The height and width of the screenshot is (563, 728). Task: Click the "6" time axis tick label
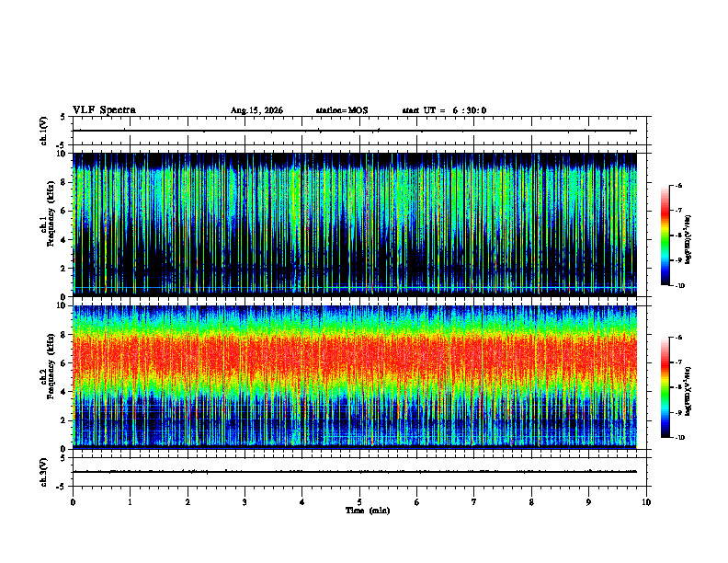[417, 502]
